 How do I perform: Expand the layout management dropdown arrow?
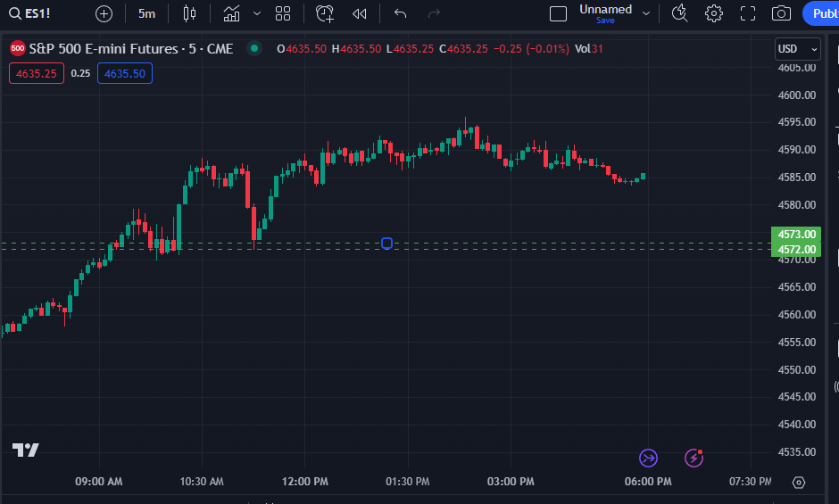[646, 14]
